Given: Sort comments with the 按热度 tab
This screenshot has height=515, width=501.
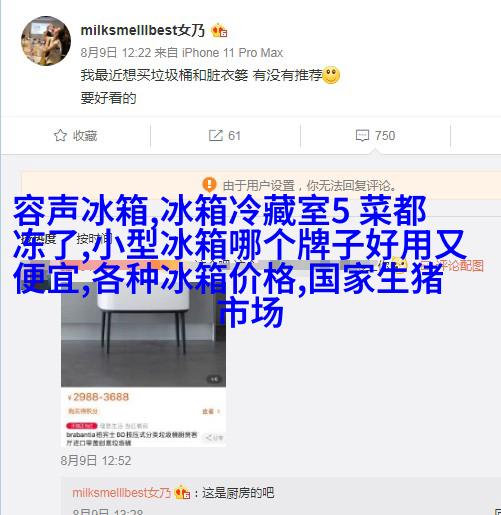Looking at the screenshot, I should tap(38, 239).
